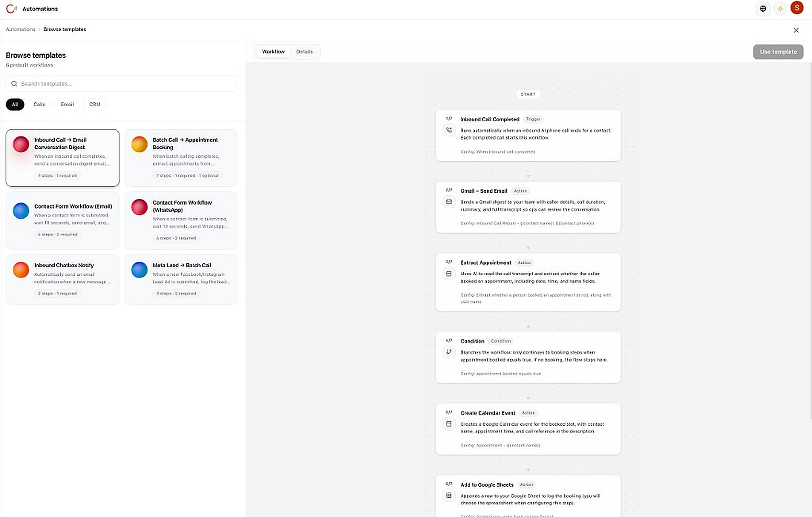
Task: Click the Action badge on Add to Google Sheets
Action: 527,485
